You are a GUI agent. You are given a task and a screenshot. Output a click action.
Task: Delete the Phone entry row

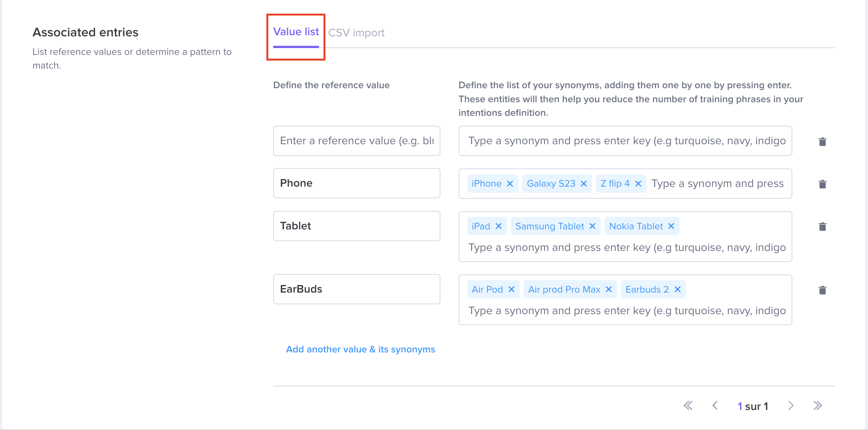822,184
